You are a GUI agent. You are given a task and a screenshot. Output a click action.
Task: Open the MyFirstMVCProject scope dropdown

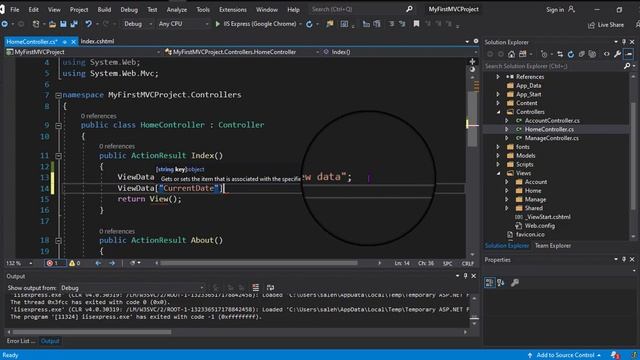coord(83,52)
